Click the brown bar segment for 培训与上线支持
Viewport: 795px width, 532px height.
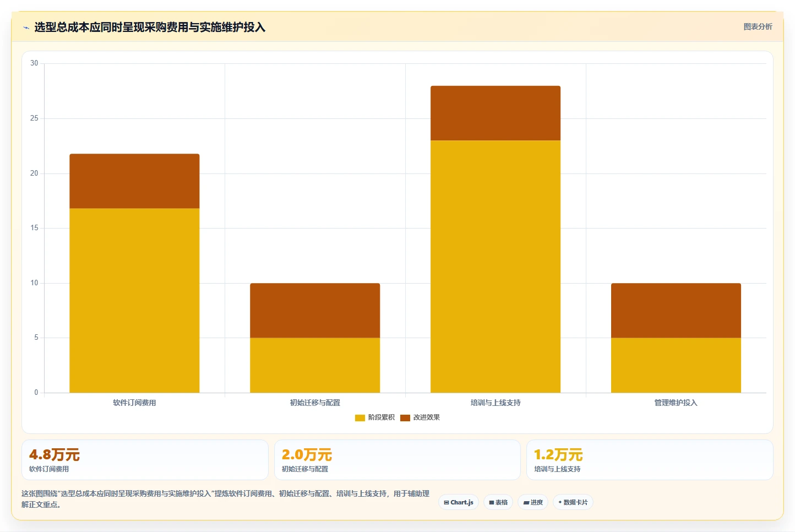coord(495,113)
